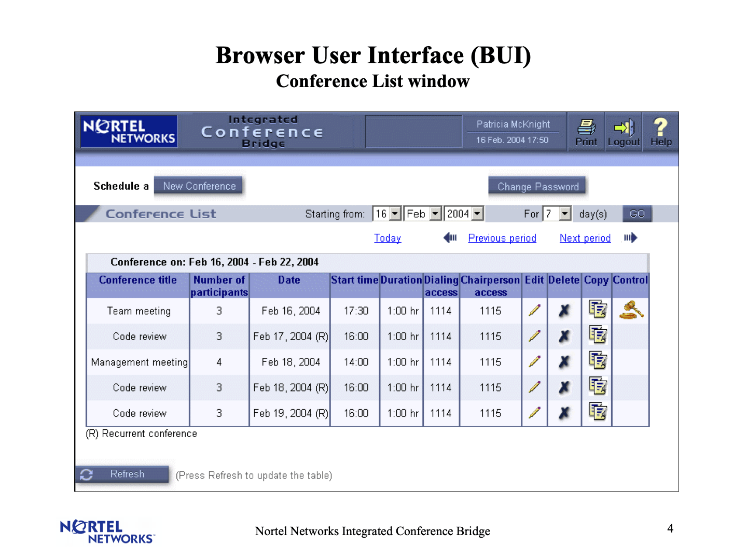Viewport: 747px width, 560px height.
Task: Click the participants value 4
Action: point(219,362)
